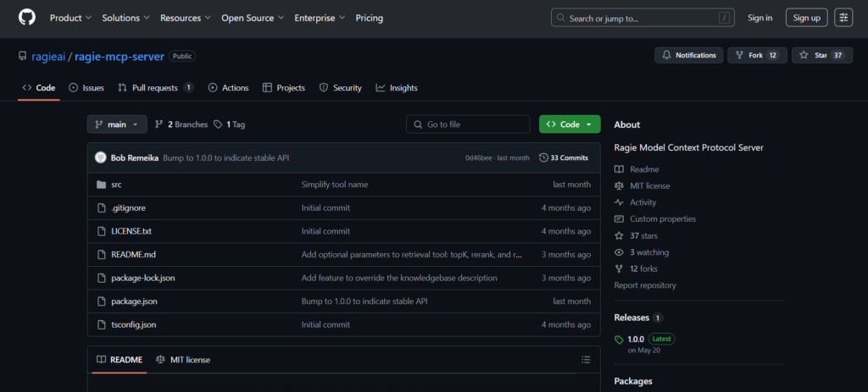Viewport: 868px width, 392px height.
Task: Click the scale icon beside MIT license in About
Action: click(619, 185)
